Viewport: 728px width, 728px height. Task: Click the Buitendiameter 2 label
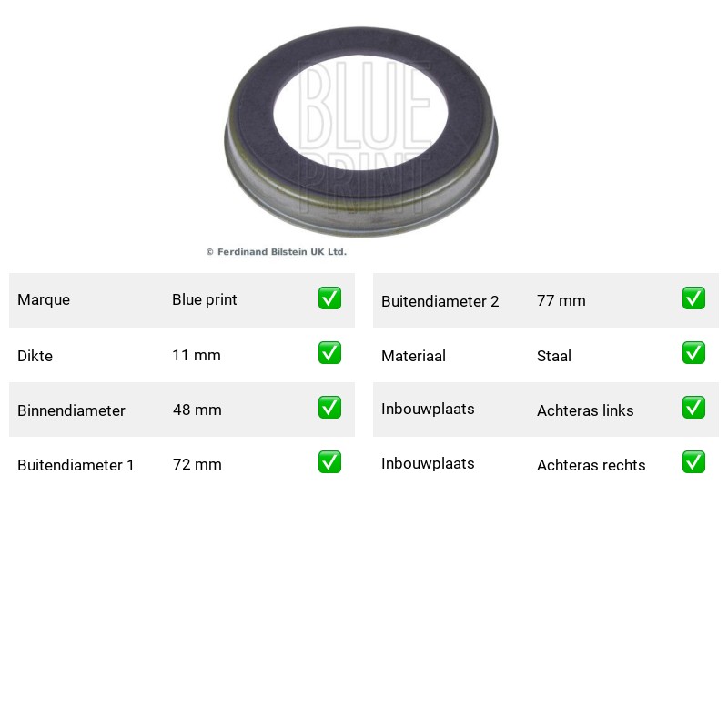coord(440,301)
